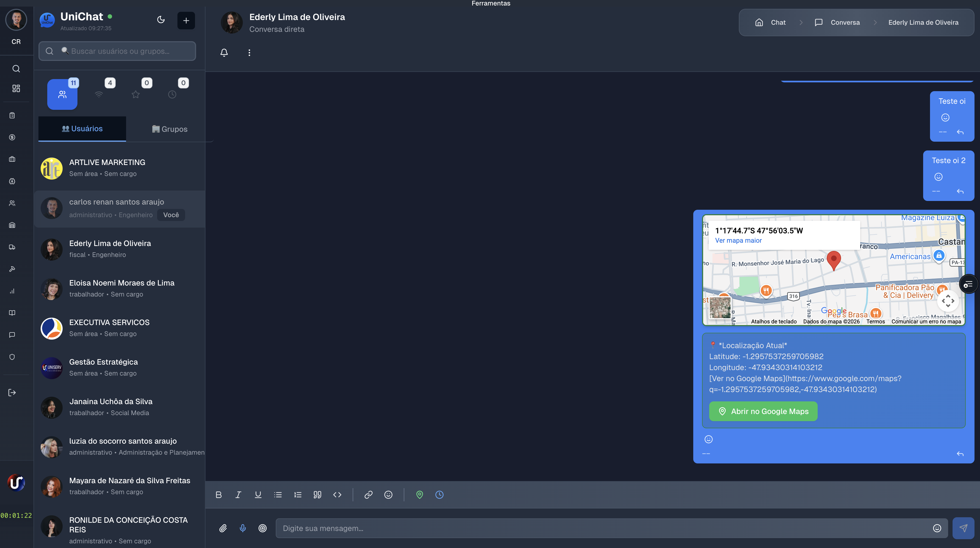This screenshot has width=980, height=548.
Task: Switch to the Grupos tab
Action: 170,129
